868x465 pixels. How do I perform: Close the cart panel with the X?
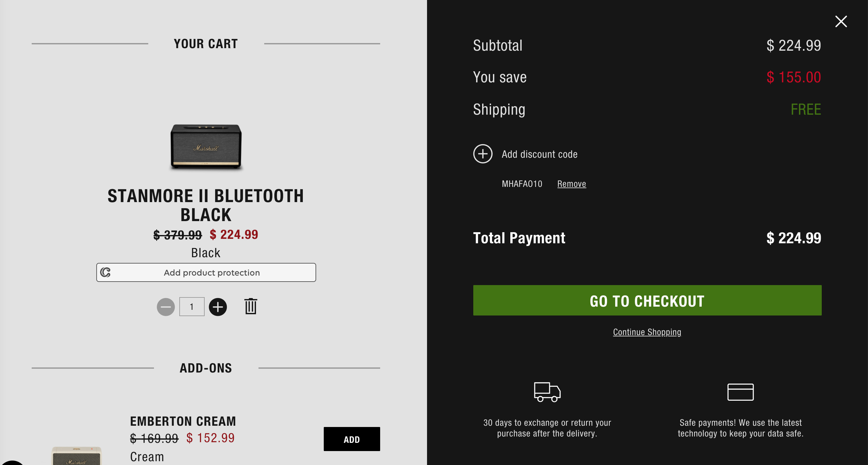(841, 22)
